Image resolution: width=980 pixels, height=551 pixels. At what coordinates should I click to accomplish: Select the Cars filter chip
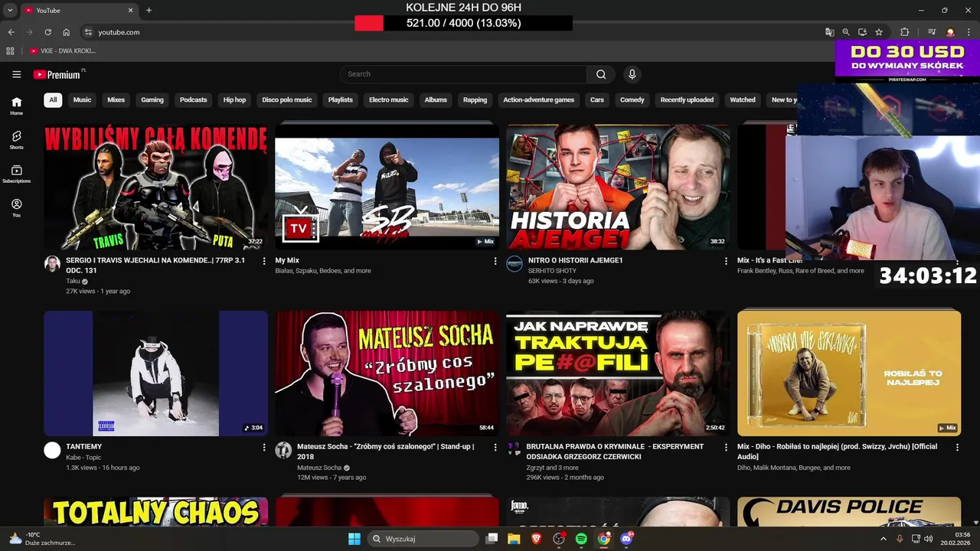(x=597, y=99)
